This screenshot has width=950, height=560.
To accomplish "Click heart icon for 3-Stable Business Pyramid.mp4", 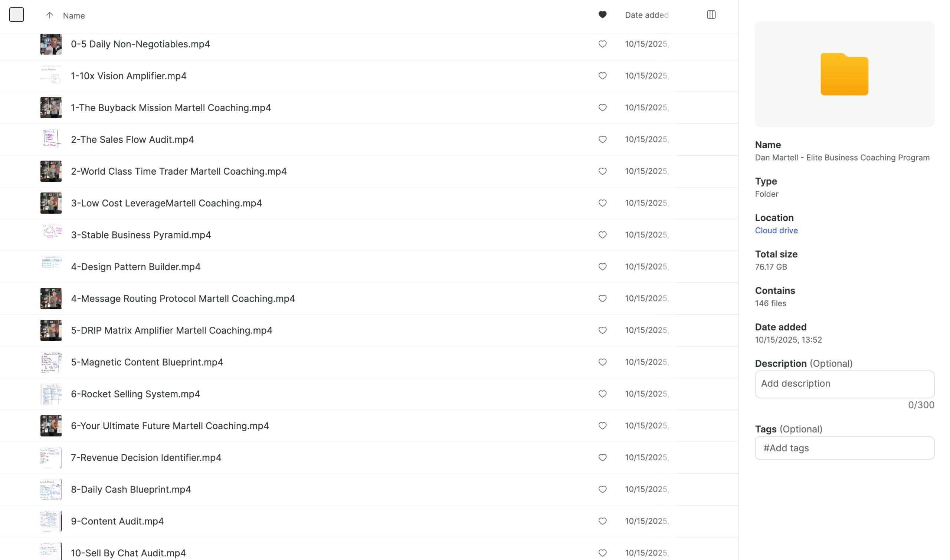I will [602, 235].
